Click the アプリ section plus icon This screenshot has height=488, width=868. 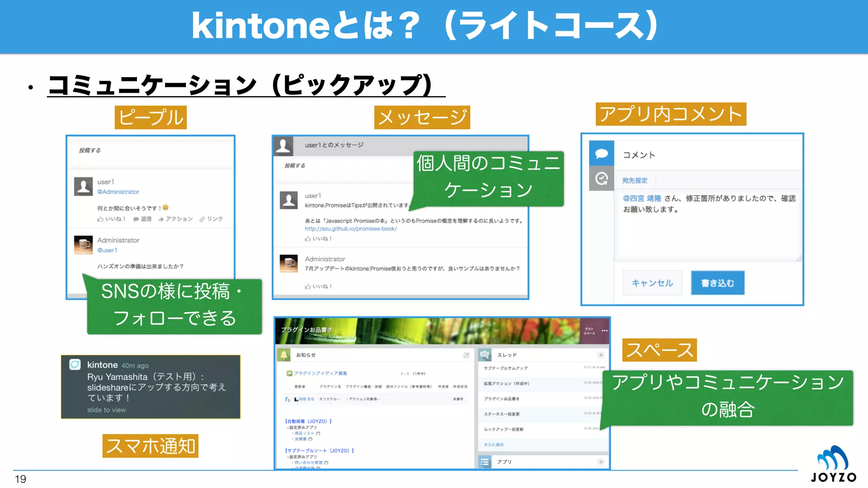[601, 462]
